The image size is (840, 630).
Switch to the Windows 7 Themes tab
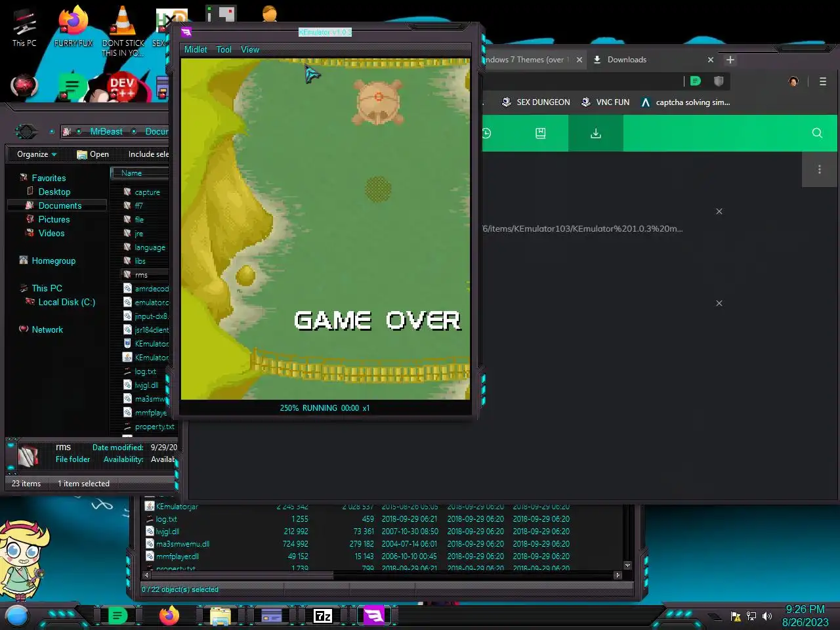click(x=527, y=60)
